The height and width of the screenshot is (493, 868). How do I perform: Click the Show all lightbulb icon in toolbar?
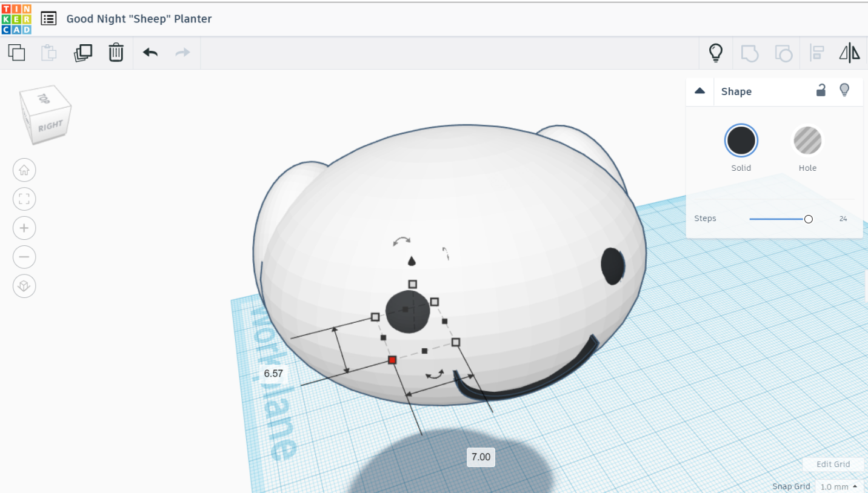[x=716, y=53]
